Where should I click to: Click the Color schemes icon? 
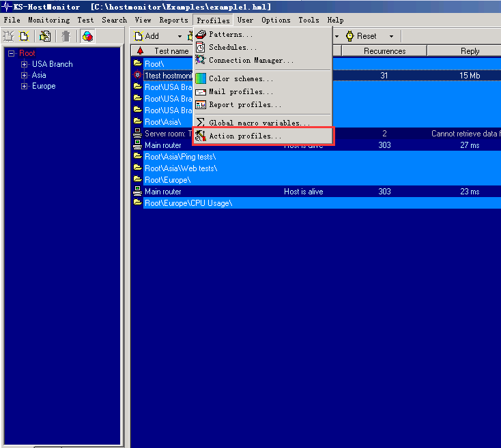coord(201,79)
